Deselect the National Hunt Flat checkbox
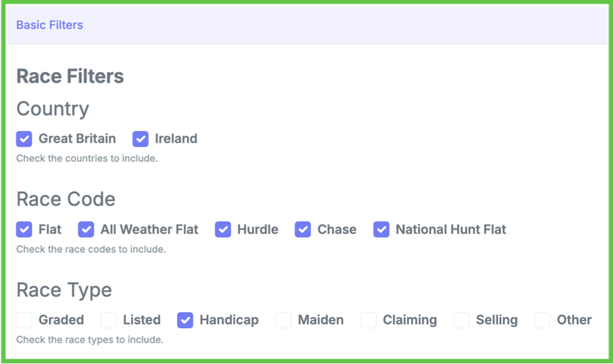 (381, 229)
